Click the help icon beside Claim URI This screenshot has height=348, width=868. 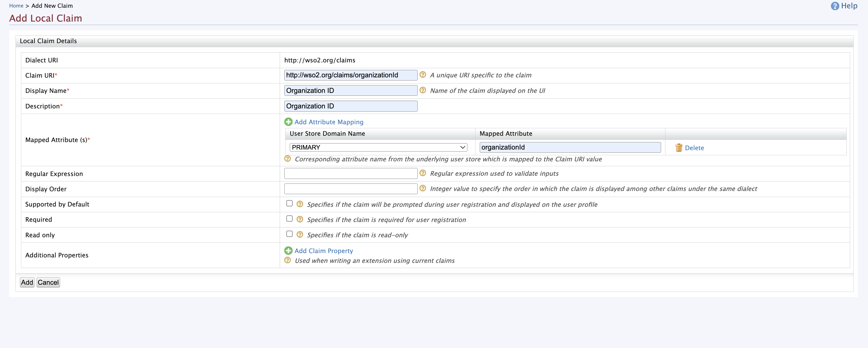pos(422,75)
